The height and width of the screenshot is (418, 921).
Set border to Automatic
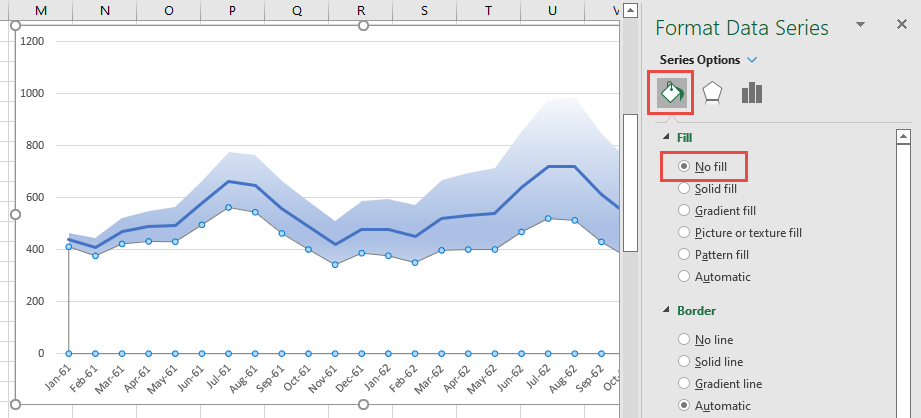point(715,406)
